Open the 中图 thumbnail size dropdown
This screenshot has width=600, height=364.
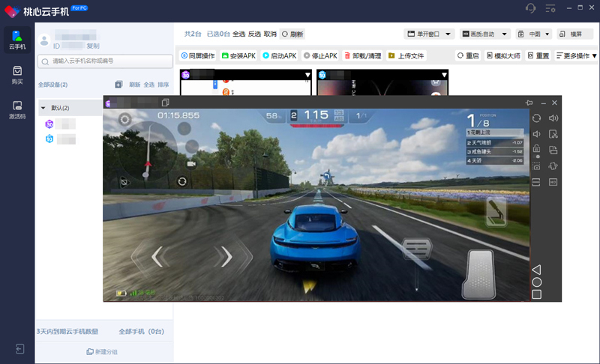coord(534,34)
